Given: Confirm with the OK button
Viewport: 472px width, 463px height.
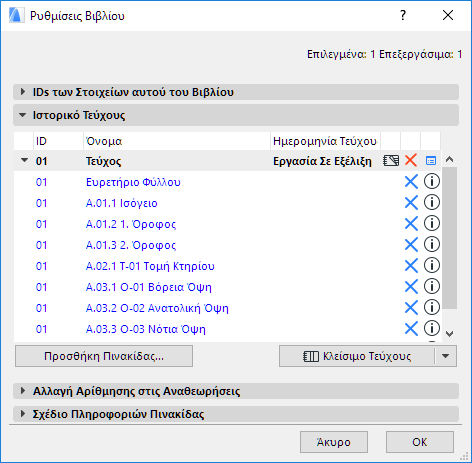Looking at the screenshot, I should 420,442.
